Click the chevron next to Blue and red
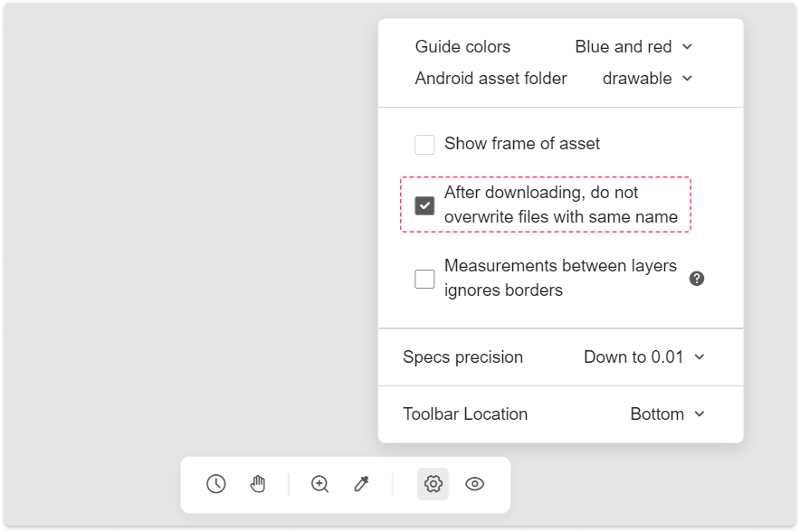The image size is (800, 532). (x=687, y=46)
